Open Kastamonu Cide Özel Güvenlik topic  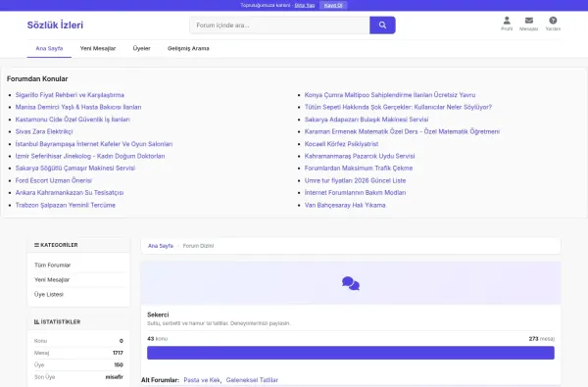73,120
